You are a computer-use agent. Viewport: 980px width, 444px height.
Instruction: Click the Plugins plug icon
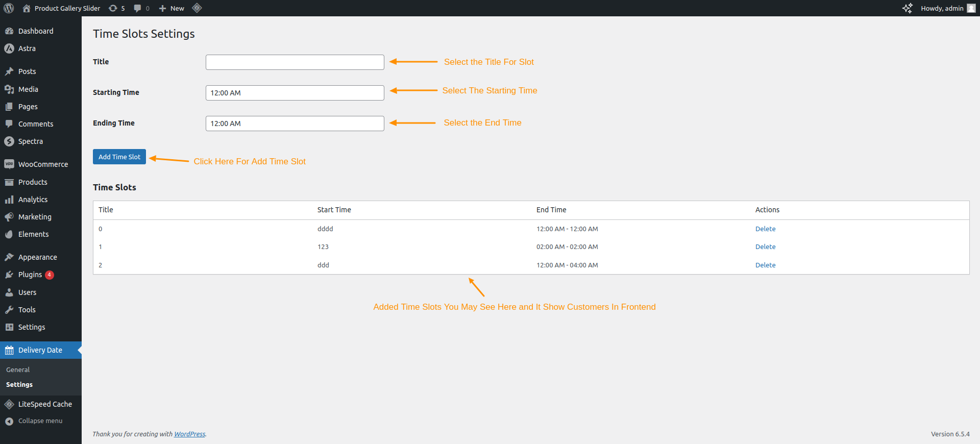click(x=9, y=275)
